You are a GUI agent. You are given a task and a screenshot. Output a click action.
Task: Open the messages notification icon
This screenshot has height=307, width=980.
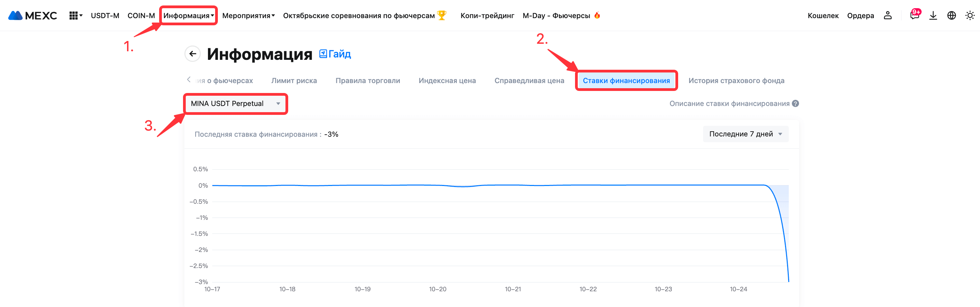click(x=914, y=15)
